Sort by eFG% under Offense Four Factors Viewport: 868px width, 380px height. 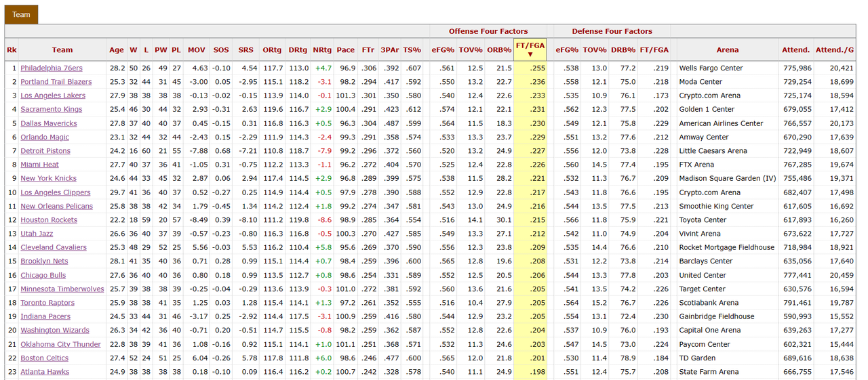click(x=443, y=49)
